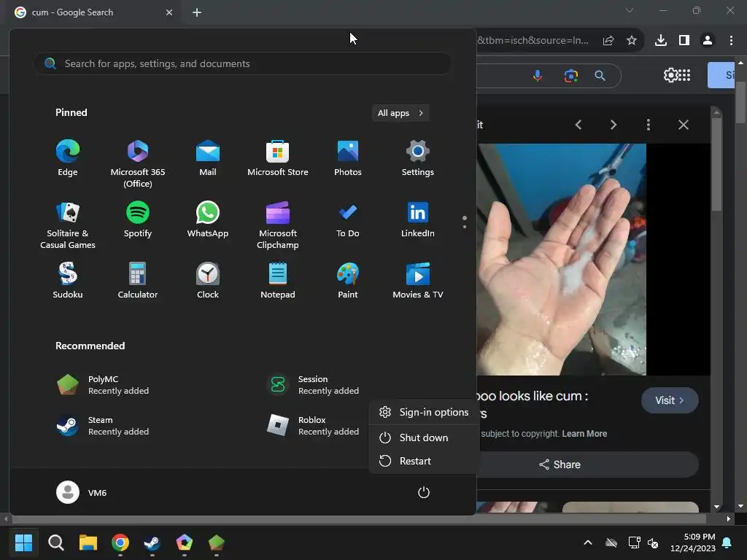Click the Visit button
This screenshot has width=747, height=560.
[670, 400]
